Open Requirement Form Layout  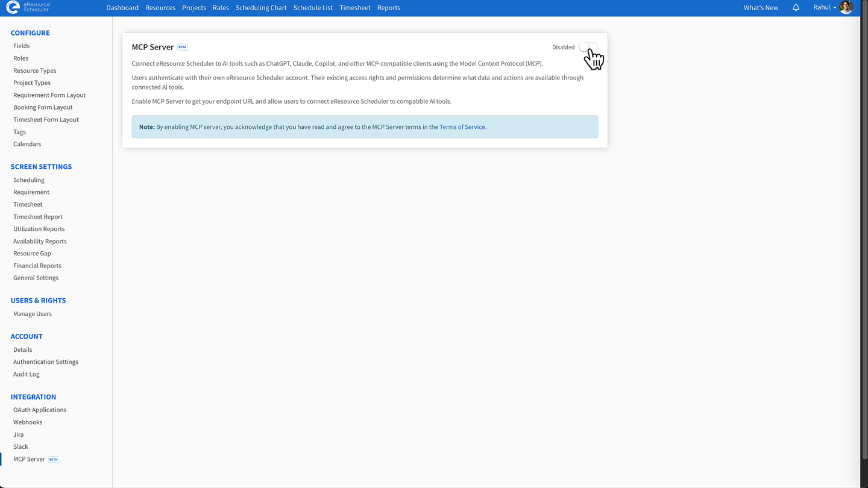click(49, 95)
